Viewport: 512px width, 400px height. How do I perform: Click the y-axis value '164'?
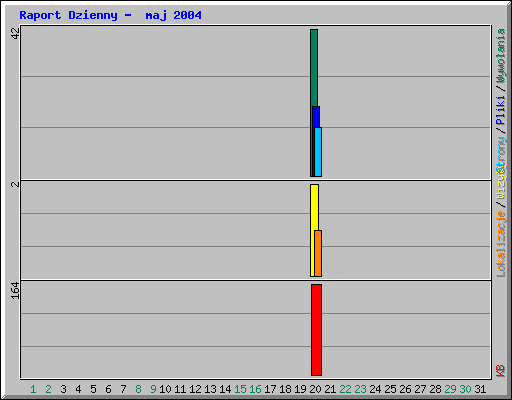point(16,291)
